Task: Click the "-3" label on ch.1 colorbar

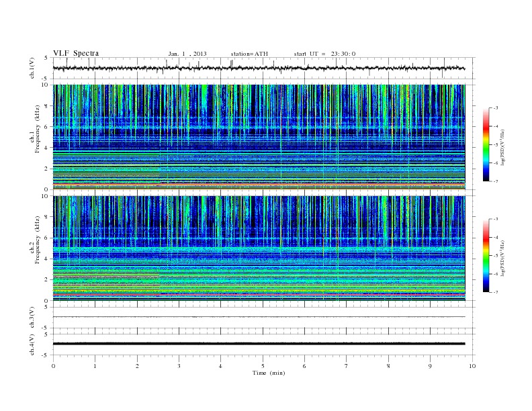Action: (x=496, y=108)
